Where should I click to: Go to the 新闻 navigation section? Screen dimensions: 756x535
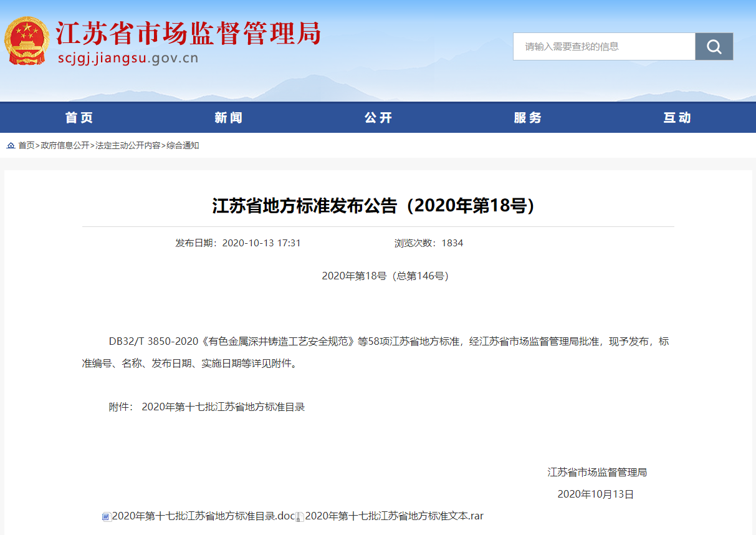(x=229, y=118)
